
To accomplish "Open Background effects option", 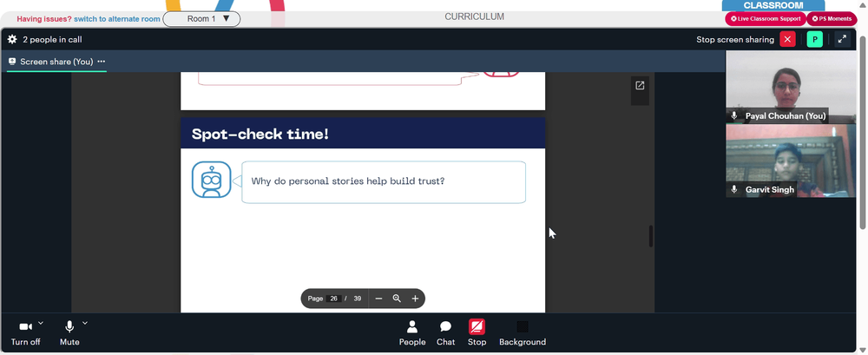I will [523, 332].
